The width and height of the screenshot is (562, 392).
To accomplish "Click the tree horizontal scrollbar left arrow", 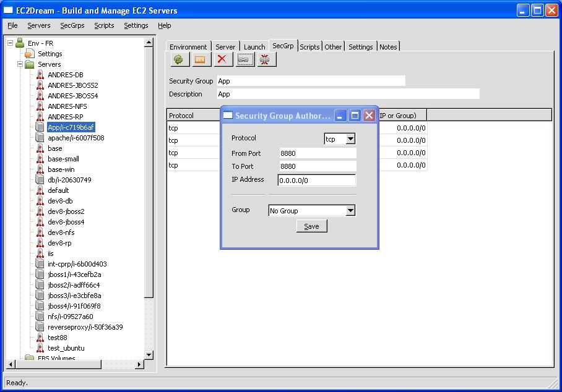I will [x=11, y=364].
